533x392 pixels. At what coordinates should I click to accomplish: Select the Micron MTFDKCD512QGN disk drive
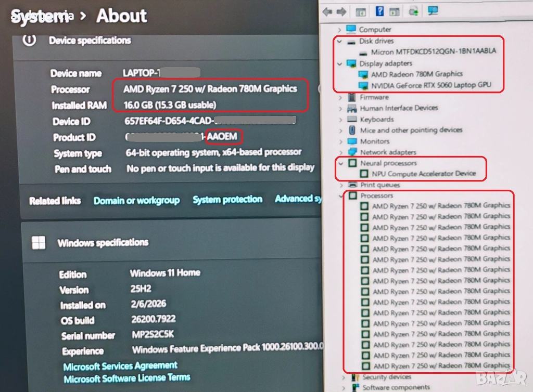(x=433, y=51)
